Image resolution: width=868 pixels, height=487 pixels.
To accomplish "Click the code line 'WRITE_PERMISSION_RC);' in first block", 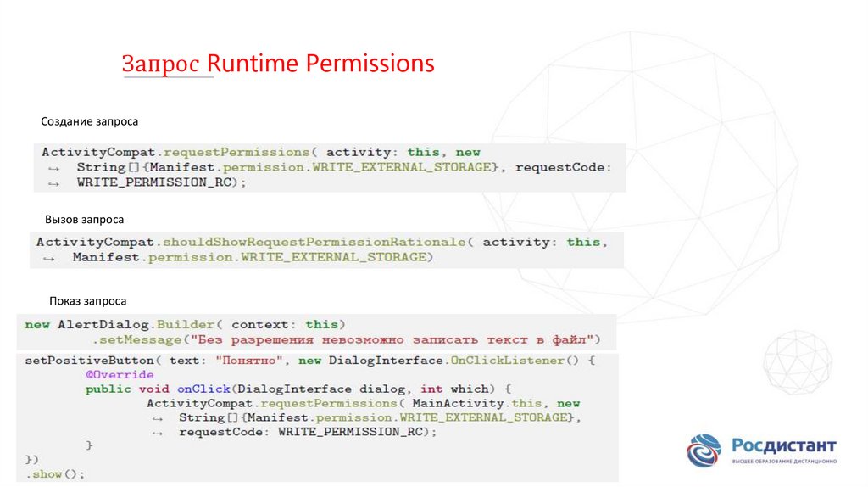I will pyautogui.click(x=161, y=182).
